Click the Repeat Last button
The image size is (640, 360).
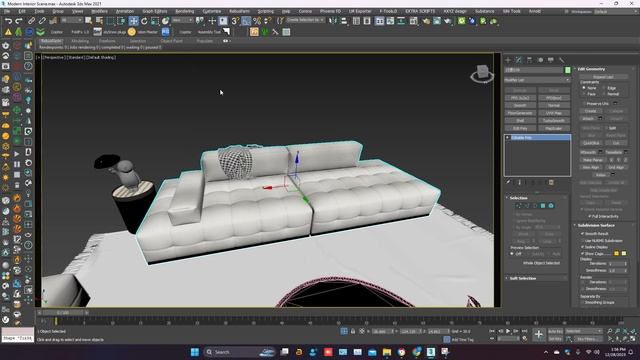tap(604, 77)
